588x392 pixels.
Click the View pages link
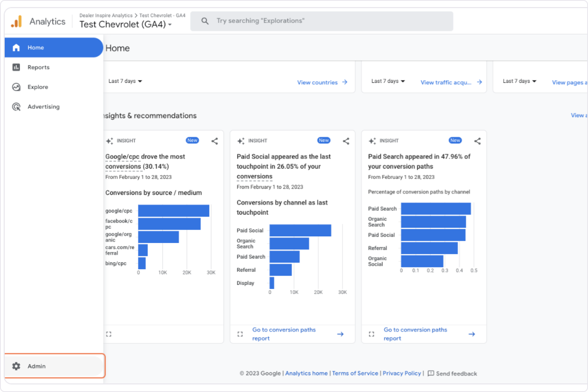tap(570, 82)
